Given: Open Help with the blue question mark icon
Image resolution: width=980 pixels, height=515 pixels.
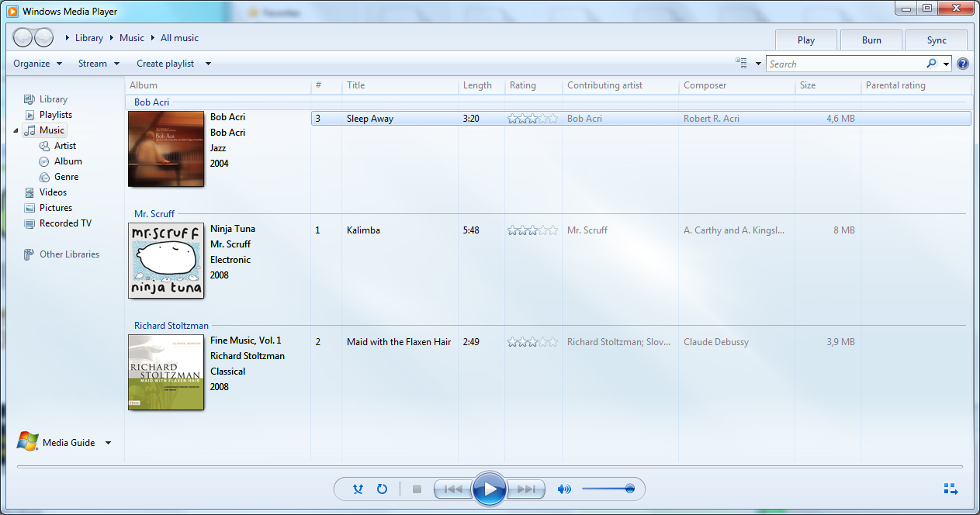Looking at the screenshot, I should click(x=963, y=64).
